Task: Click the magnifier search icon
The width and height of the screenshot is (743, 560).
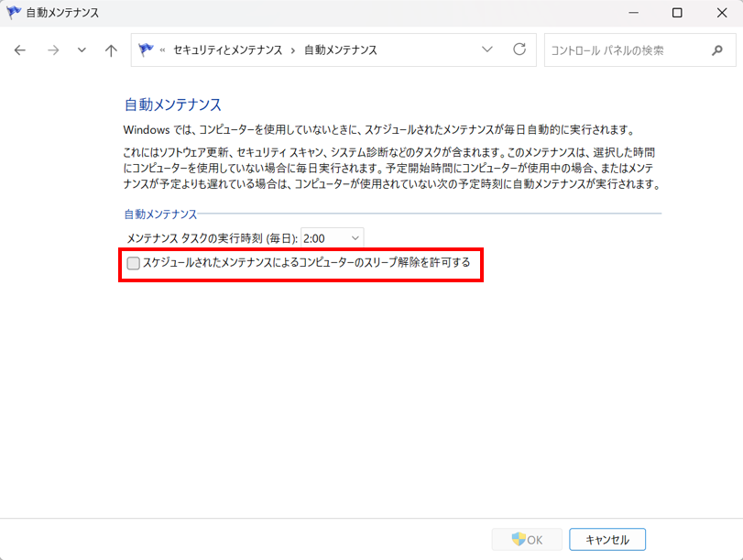Action: click(x=717, y=50)
